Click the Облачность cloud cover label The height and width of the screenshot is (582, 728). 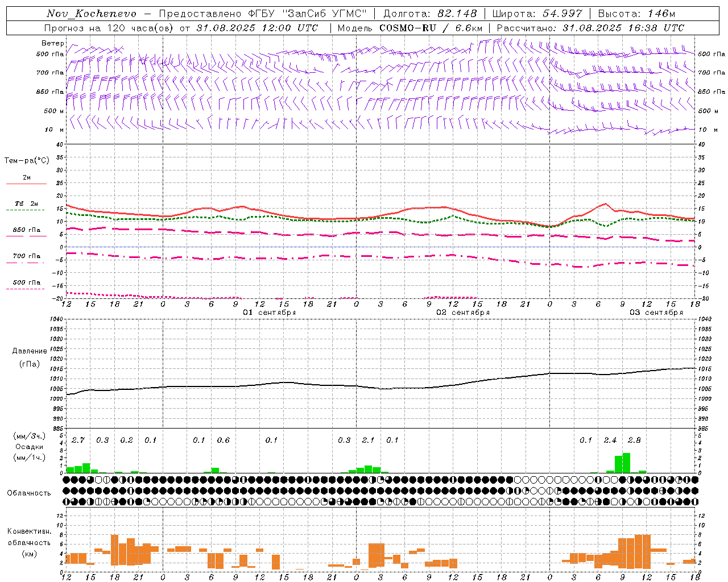(29, 493)
